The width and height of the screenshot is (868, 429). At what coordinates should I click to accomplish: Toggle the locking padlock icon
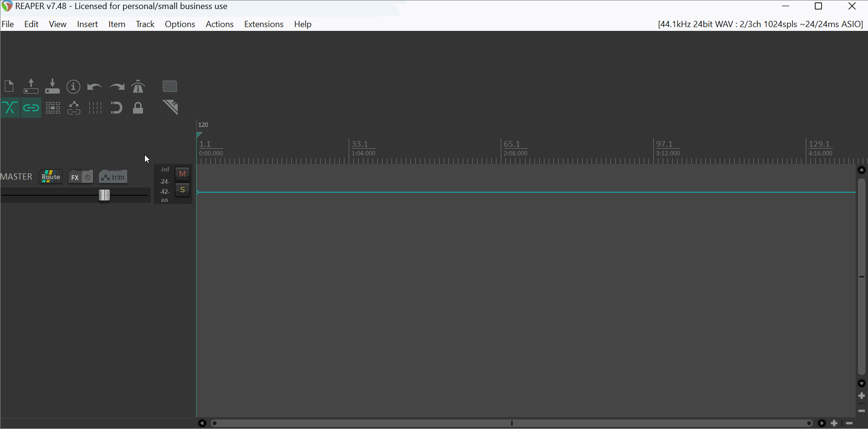tap(138, 108)
